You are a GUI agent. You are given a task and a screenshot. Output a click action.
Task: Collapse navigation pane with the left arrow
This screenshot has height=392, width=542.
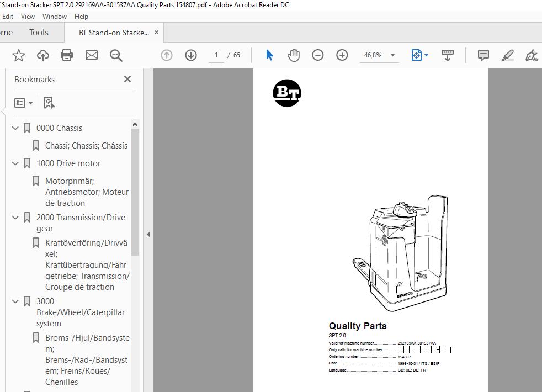(x=148, y=234)
